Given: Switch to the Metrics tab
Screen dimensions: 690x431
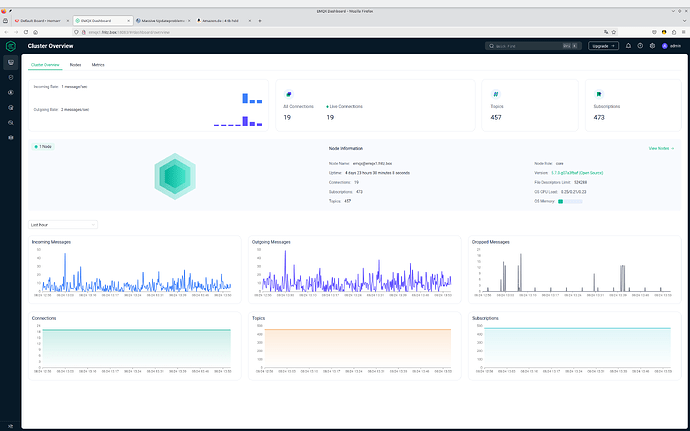Looking at the screenshot, I should pos(98,65).
